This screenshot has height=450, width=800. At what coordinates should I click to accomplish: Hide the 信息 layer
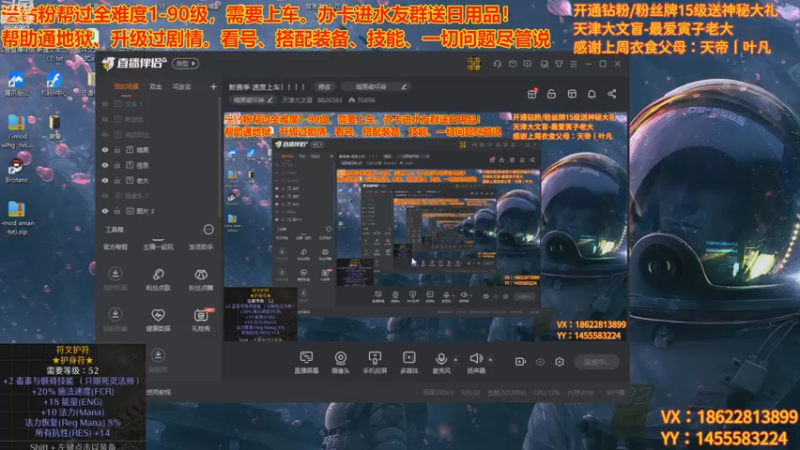(105, 165)
